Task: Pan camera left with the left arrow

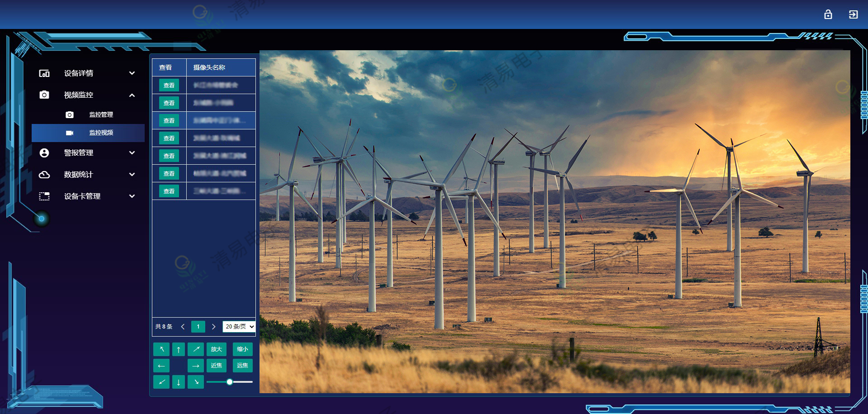Action: click(x=161, y=366)
